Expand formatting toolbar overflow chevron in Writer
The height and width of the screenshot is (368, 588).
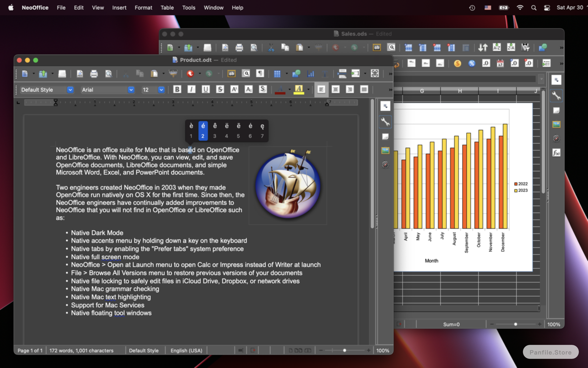tap(390, 89)
